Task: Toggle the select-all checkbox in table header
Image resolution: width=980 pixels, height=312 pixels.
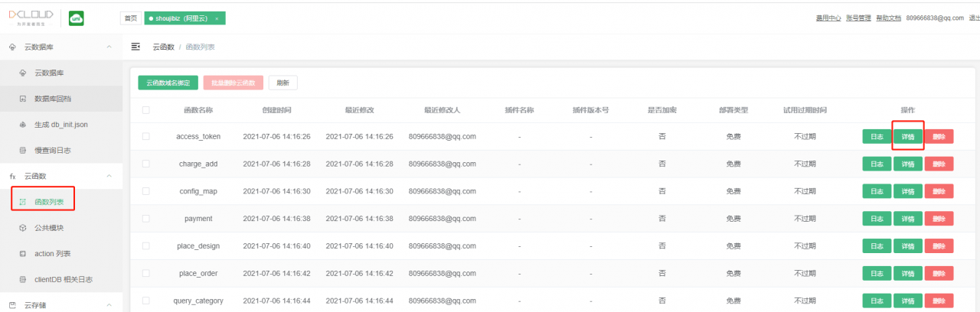Action: point(145,110)
